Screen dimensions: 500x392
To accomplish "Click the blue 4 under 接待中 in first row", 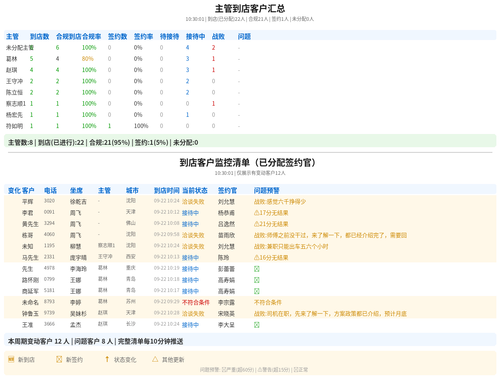I will coord(187,48).
